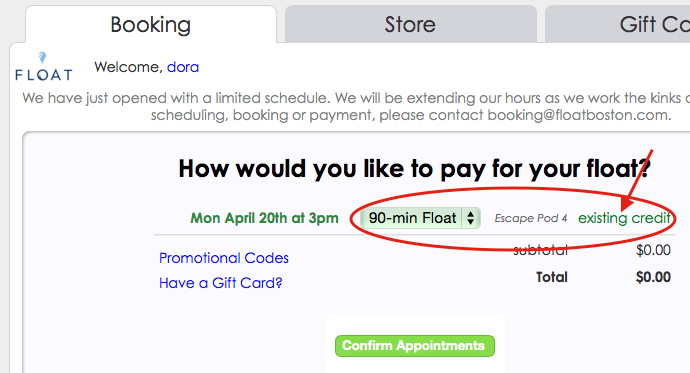Open the 90-min Float dropdown

[420, 218]
